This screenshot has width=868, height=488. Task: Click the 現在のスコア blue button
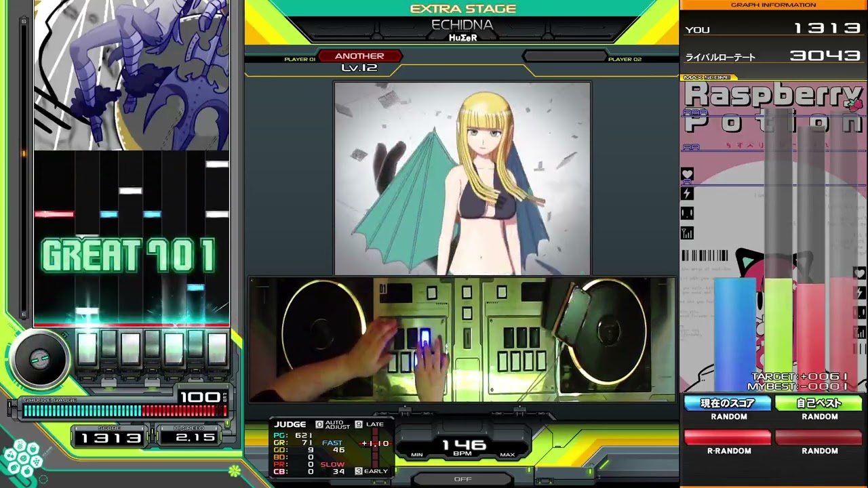coord(728,403)
